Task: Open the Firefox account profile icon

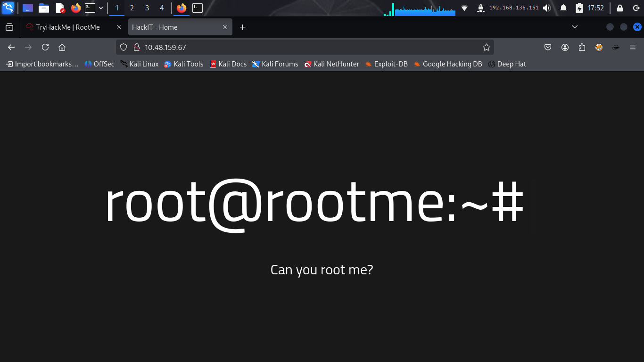Action: coord(565,47)
